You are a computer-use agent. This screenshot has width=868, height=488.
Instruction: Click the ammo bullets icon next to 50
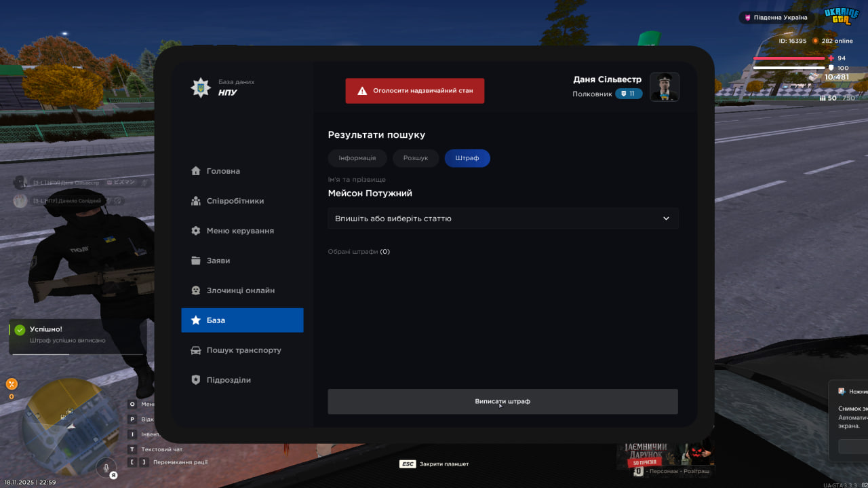tap(823, 98)
